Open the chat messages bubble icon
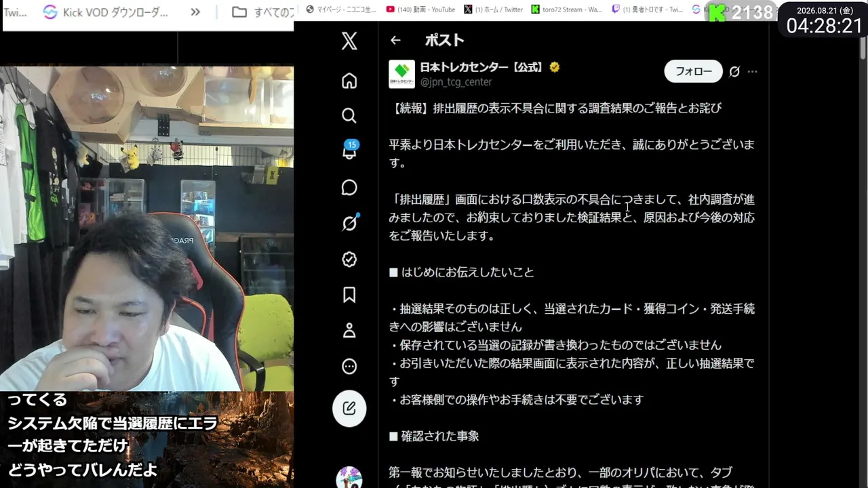 tap(349, 188)
